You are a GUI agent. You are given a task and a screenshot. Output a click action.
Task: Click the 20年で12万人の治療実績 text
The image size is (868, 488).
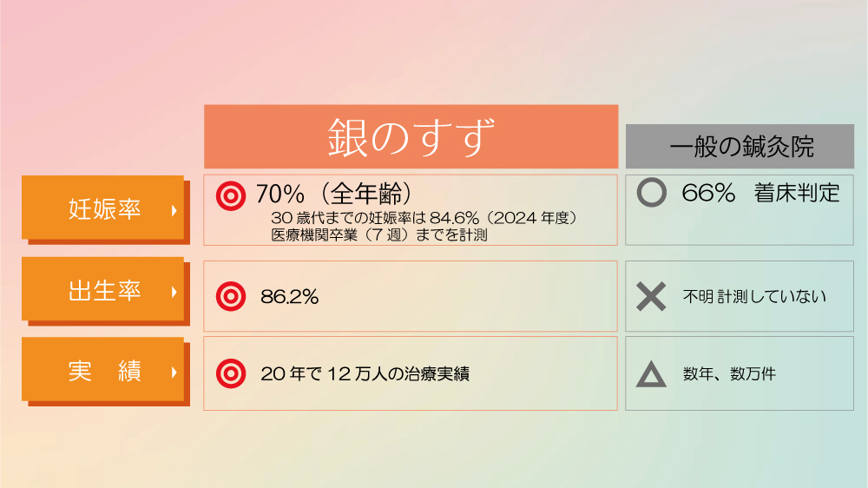pyautogui.click(x=365, y=374)
